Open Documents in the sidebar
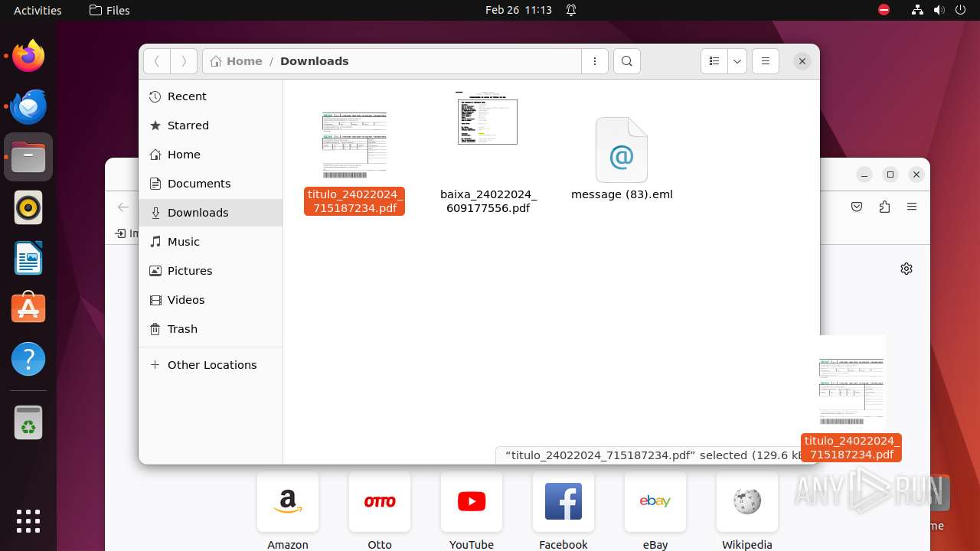This screenshot has height=551, width=980. click(211, 184)
